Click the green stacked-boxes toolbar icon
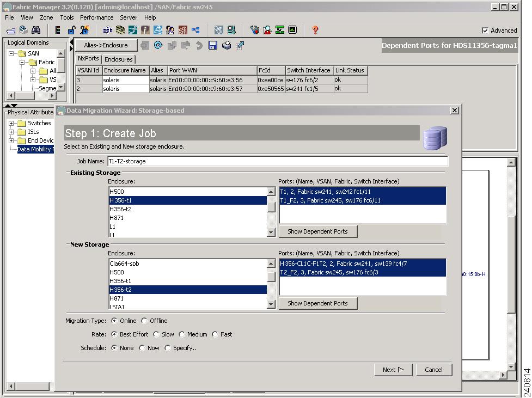The width and height of the screenshot is (532, 398). pyautogui.click(x=120, y=30)
